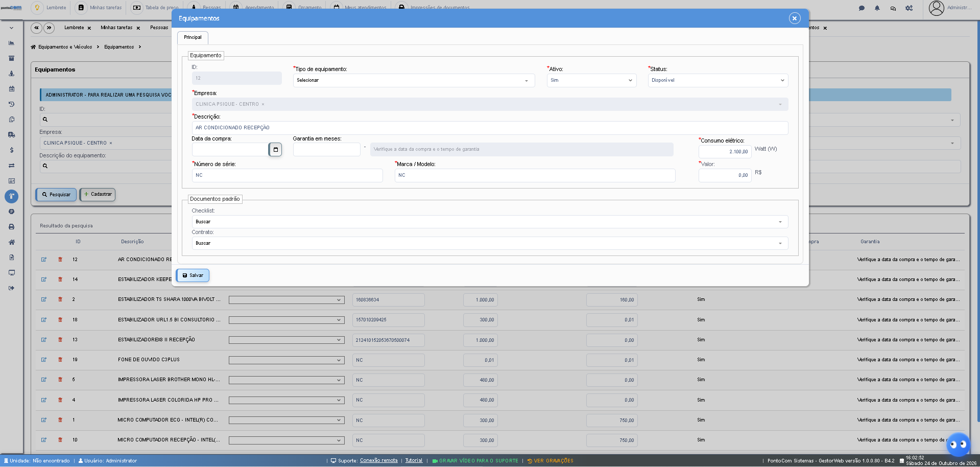Open the history clock icon in sidebar
Image resolution: width=980 pixels, height=467 pixels.
click(x=12, y=104)
